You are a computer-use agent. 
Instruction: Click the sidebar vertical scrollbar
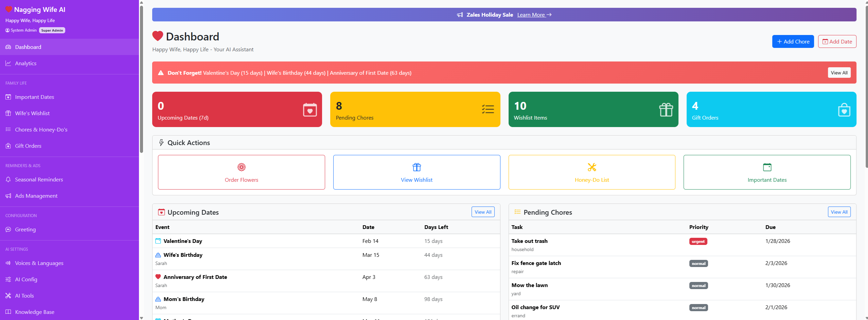pyautogui.click(x=141, y=78)
